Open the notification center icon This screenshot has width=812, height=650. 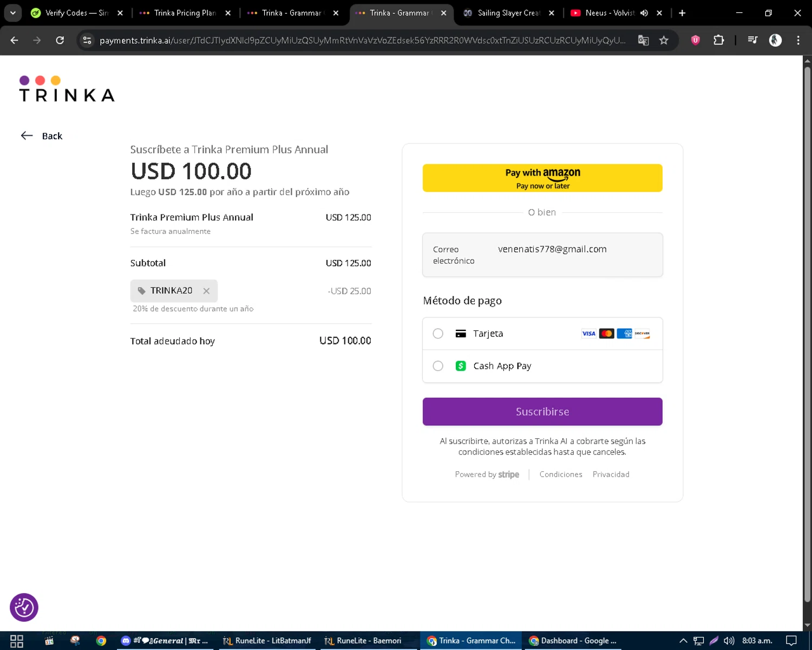coord(791,641)
